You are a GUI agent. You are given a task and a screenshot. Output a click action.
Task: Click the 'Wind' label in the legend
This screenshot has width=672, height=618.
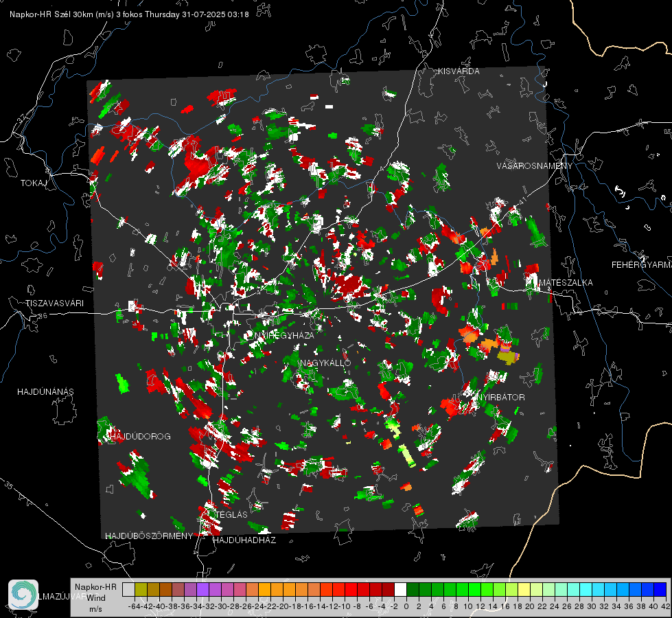click(96, 598)
